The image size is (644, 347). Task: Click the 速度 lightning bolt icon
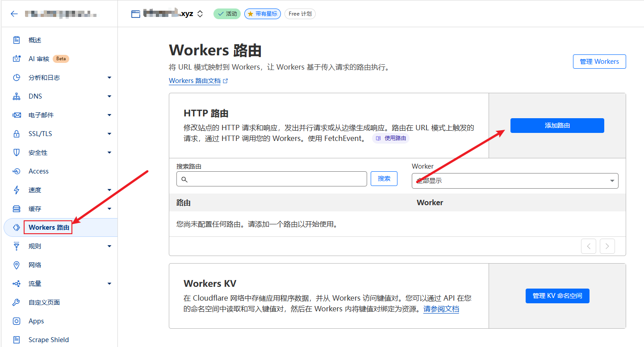pyautogui.click(x=17, y=190)
